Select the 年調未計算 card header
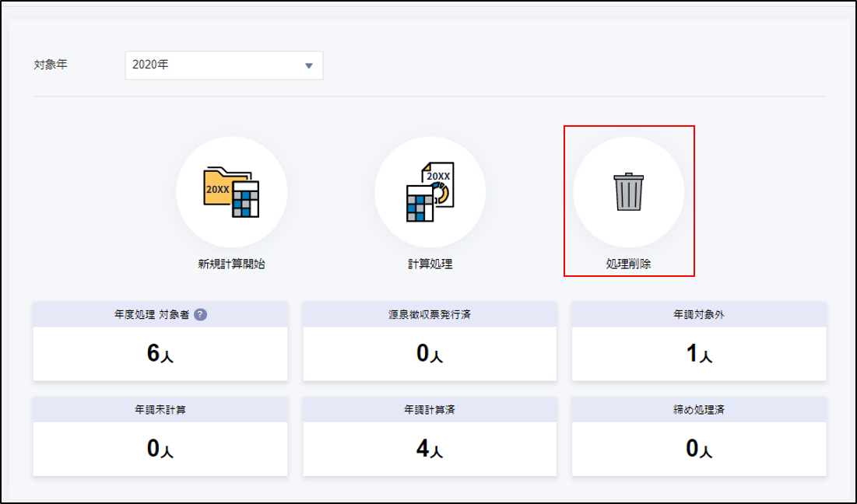The image size is (857, 504). point(160,410)
